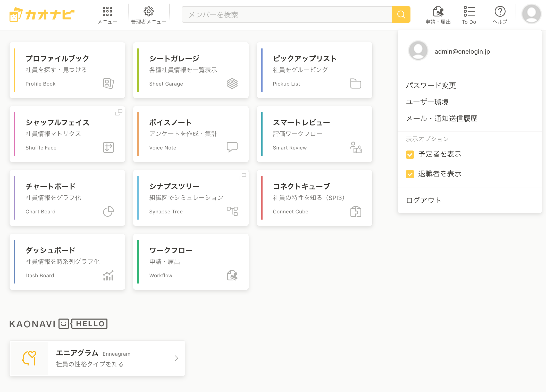The width and height of the screenshot is (546, 392).
Task: Select ユーザー環境 from user menu
Action: pyautogui.click(x=427, y=102)
